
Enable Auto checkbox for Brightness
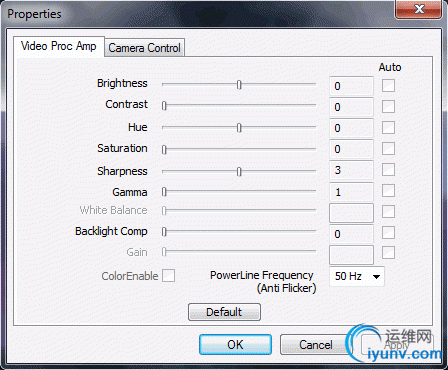click(x=388, y=85)
